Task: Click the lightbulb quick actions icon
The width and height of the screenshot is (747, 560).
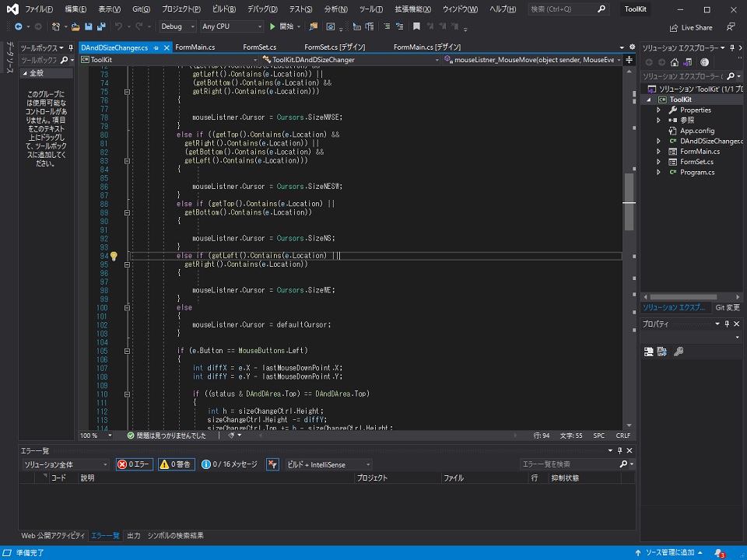Action: click(114, 256)
